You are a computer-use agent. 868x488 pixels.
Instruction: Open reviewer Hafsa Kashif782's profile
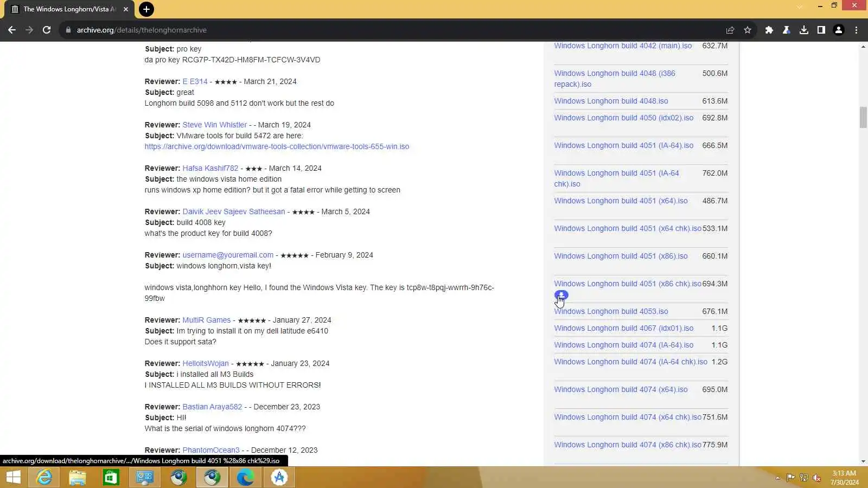tap(210, 168)
